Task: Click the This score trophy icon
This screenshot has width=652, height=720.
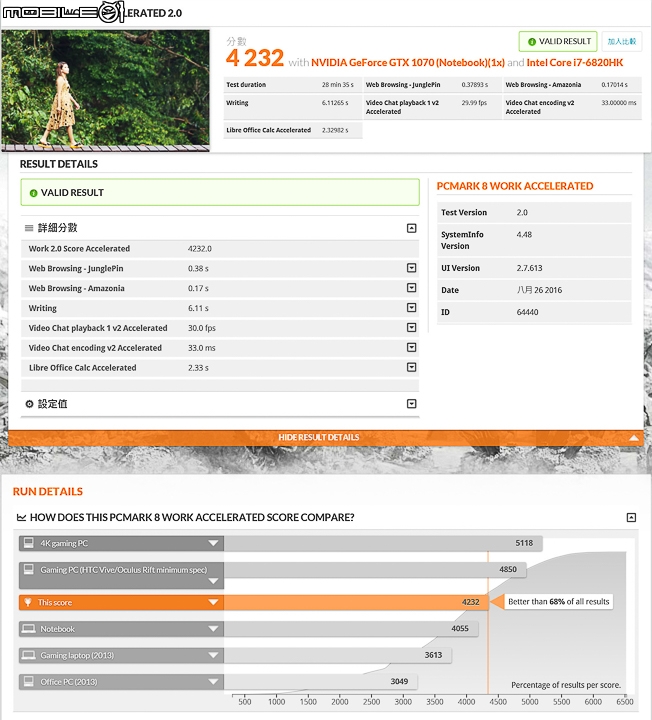Action: click(28, 602)
